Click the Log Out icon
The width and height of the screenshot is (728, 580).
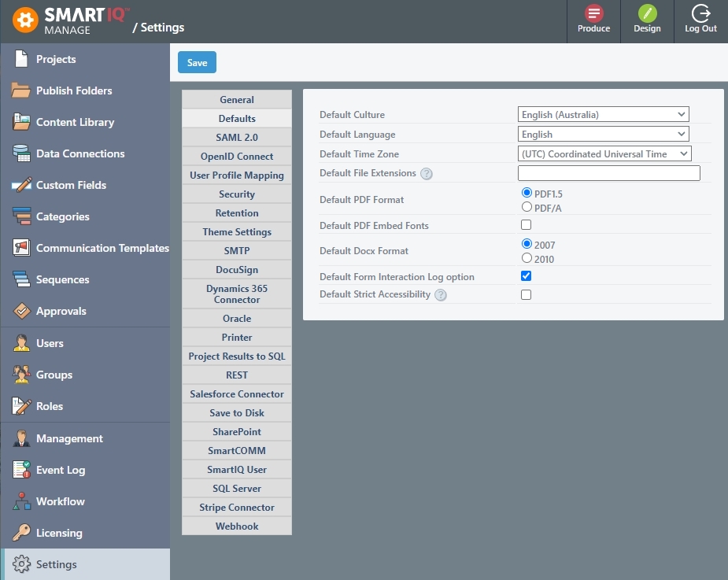point(700,13)
